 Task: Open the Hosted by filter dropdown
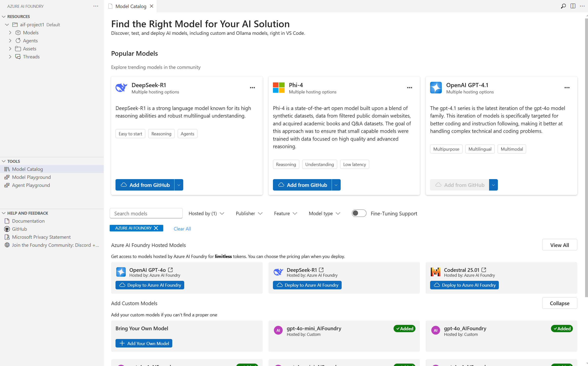pos(206,213)
